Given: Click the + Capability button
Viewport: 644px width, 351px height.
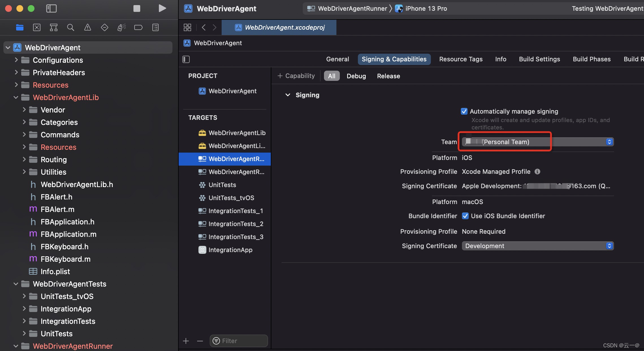Looking at the screenshot, I should coord(296,76).
